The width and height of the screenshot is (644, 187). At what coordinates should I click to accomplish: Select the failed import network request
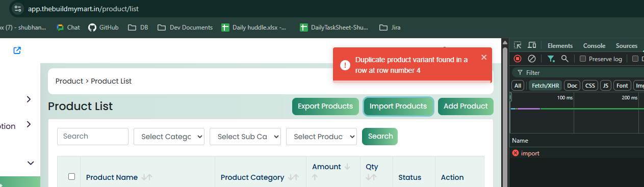coord(577,153)
